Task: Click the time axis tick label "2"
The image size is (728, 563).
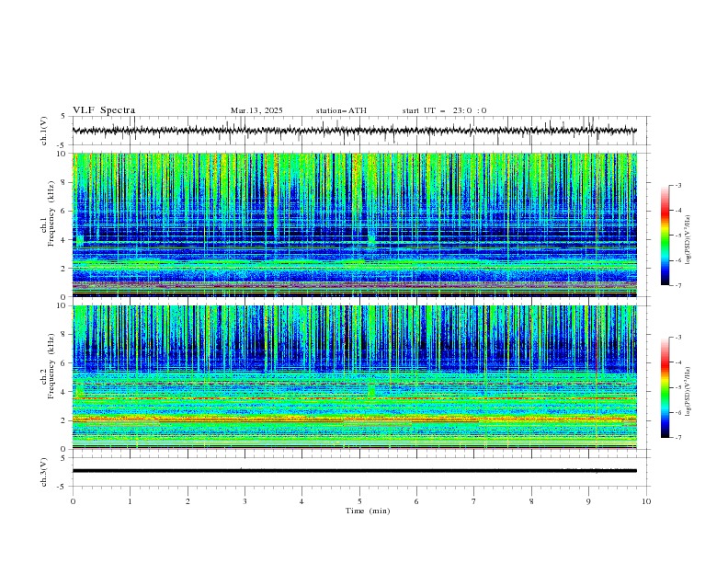Action: pos(188,501)
